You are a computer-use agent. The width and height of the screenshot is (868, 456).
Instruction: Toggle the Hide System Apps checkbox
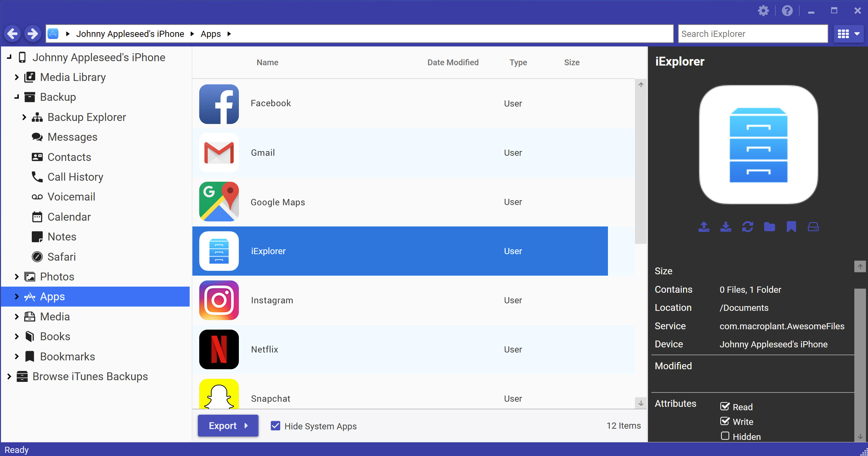click(275, 426)
